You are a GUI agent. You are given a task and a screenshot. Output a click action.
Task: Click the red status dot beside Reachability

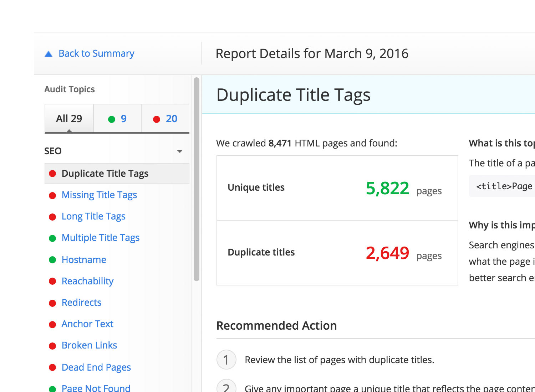52,281
